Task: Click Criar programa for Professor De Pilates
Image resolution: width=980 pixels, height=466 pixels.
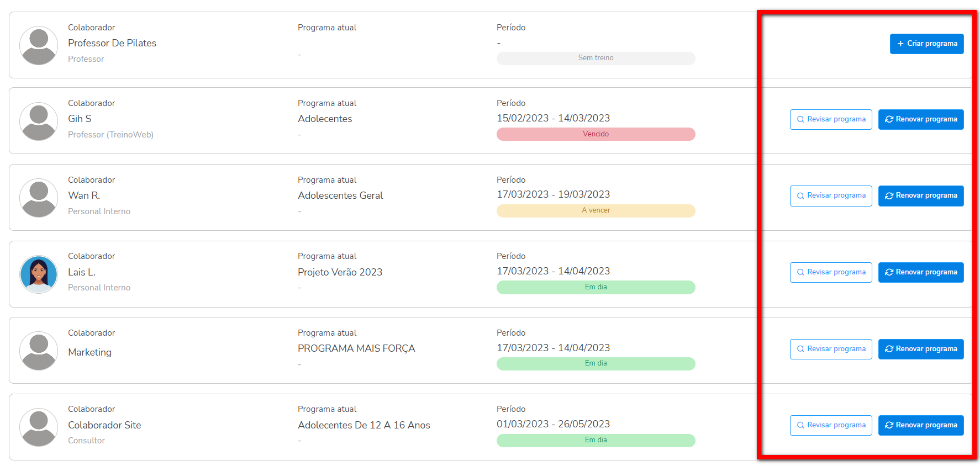Action: pyautogui.click(x=926, y=44)
